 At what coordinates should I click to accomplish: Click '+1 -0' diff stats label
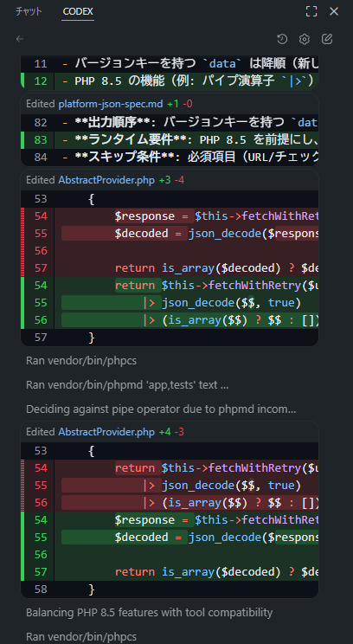click(x=179, y=104)
